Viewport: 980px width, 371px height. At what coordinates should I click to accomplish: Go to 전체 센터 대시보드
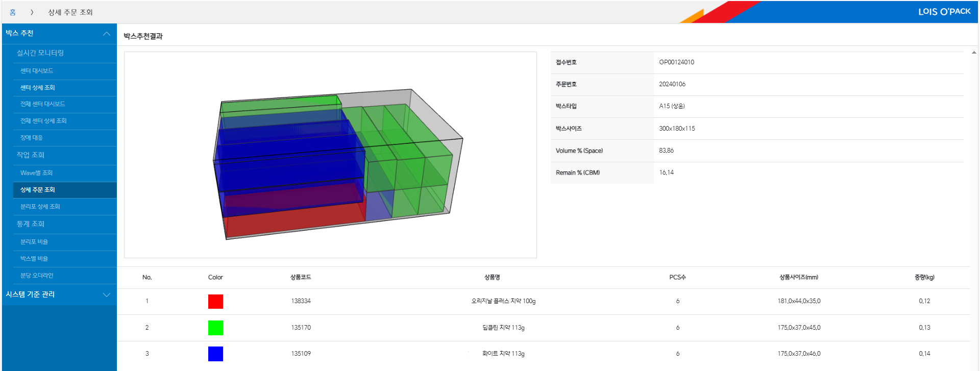click(42, 104)
